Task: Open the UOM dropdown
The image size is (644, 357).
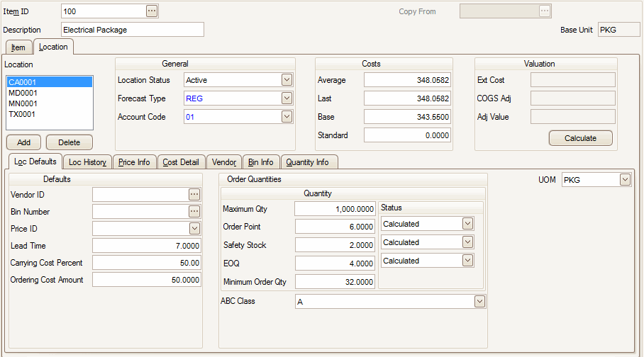Action: coord(624,180)
